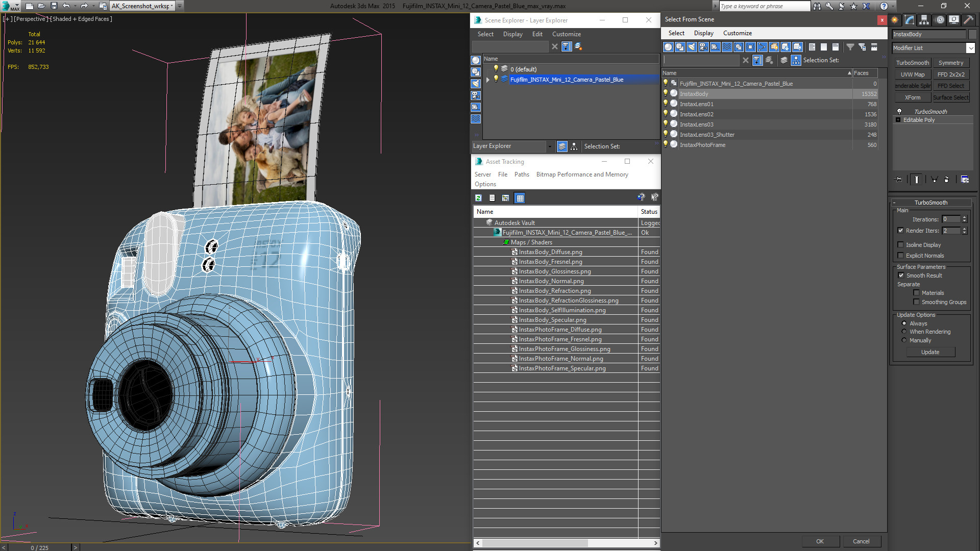This screenshot has height=551, width=980.
Task: Toggle Display Lights filter in Select From Scene
Action: tap(692, 47)
